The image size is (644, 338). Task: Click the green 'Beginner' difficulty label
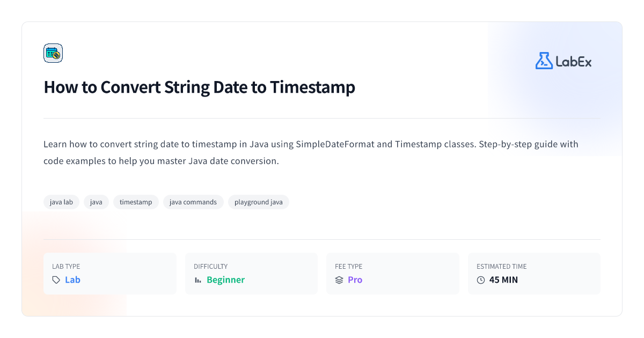(x=225, y=280)
